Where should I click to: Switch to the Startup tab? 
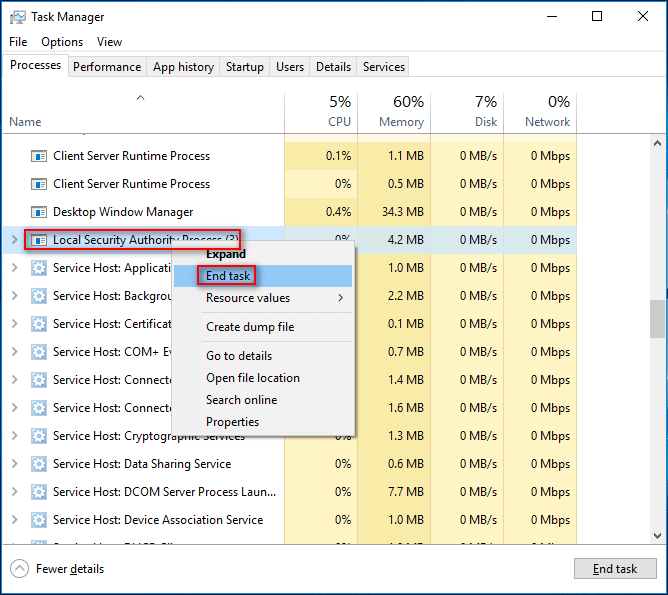click(x=245, y=67)
